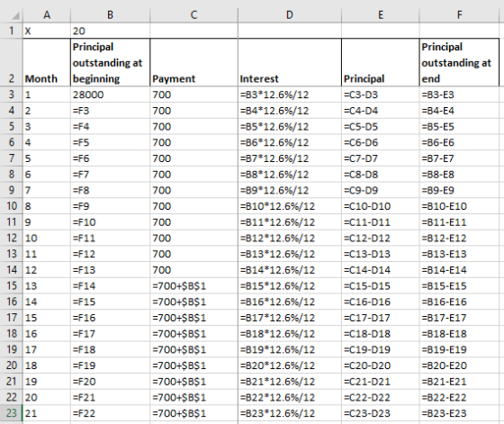Select cell with formula =B14-E14
This screenshot has width=504, height=424.
point(459,270)
